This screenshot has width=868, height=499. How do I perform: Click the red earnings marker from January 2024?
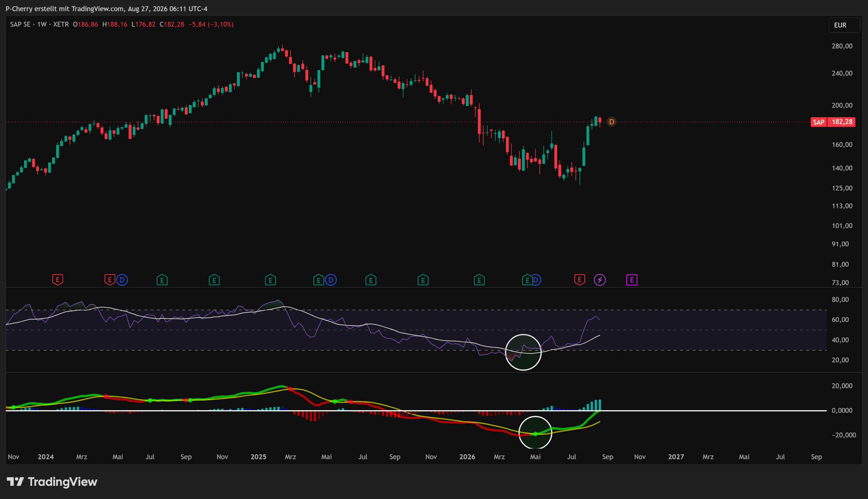point(58,280)
